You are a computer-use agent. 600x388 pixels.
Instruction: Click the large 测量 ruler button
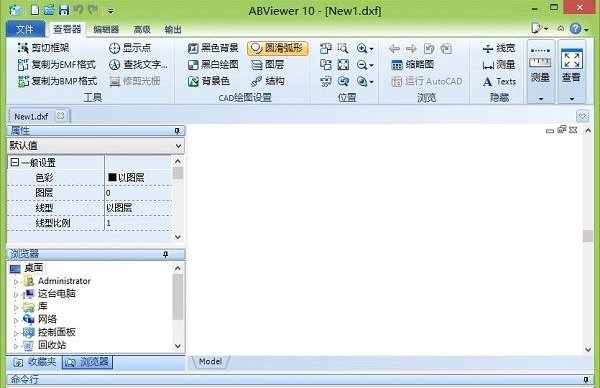pos(540,66)
